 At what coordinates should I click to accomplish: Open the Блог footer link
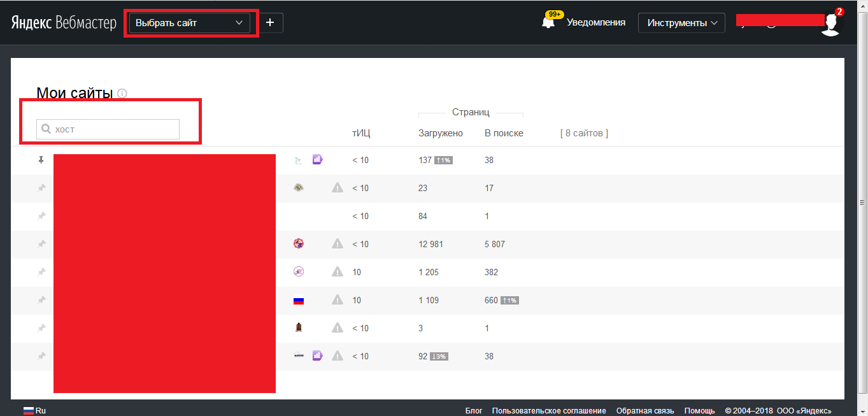(x=474, y=411)
